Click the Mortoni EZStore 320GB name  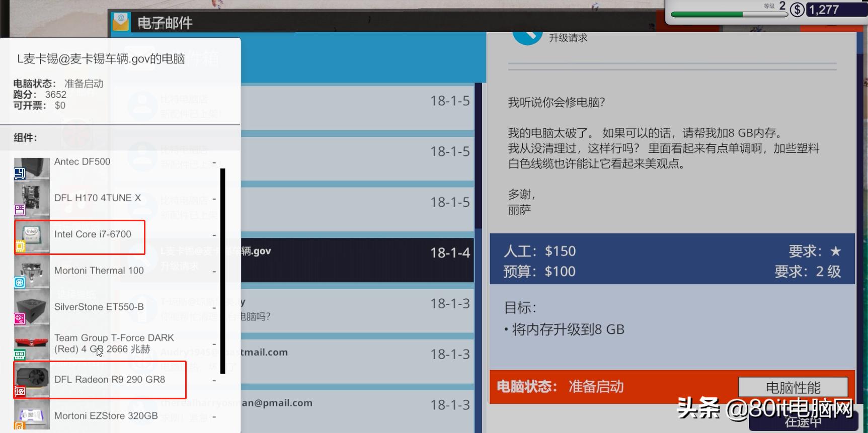coord(106,416)
